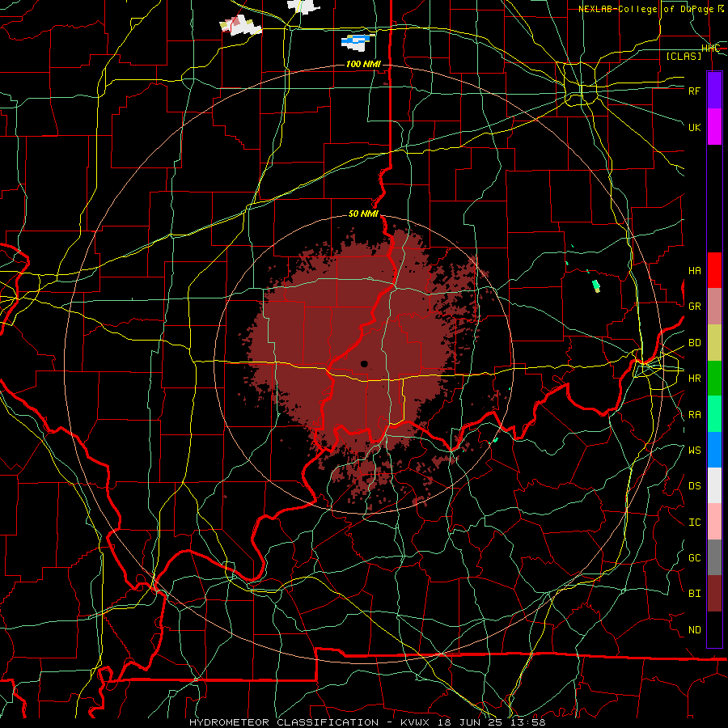
Task: Click the 50 NMI range ring label
Action: pyautogui.click(x=363, y=214)
